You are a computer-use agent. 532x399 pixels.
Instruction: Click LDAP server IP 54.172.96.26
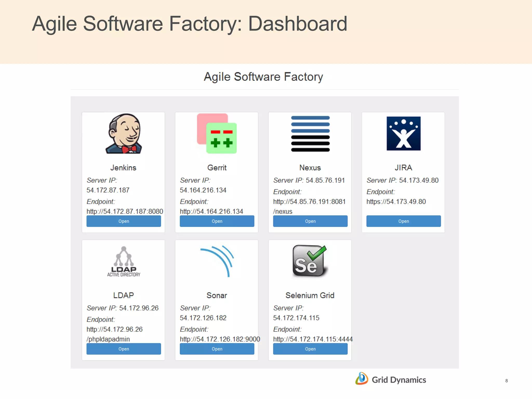click(x=139, y=308)
